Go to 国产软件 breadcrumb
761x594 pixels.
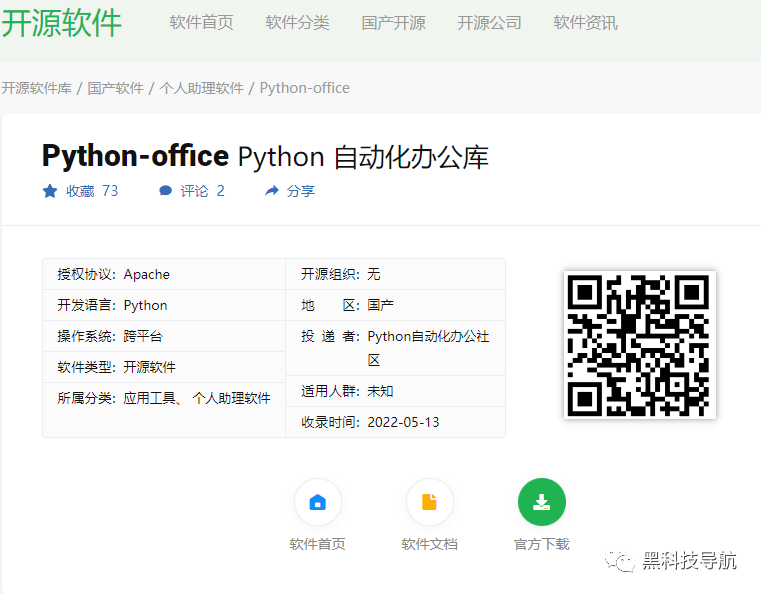pos(116,88)
